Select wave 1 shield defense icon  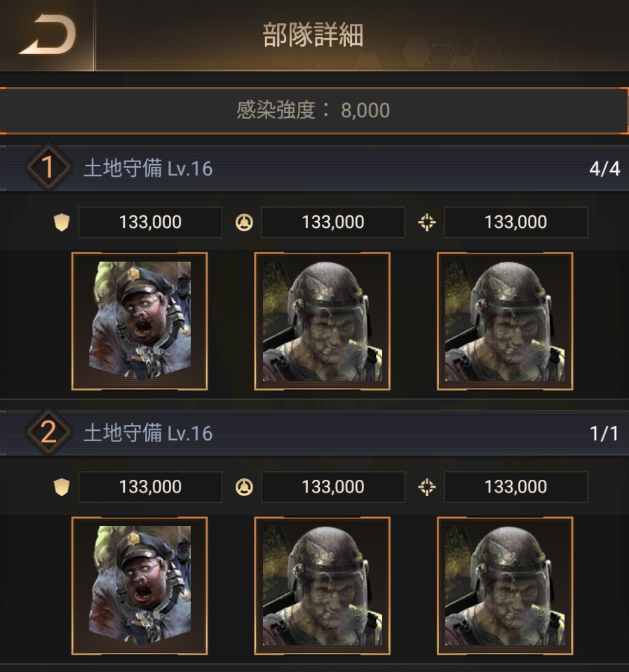(62, 222)
